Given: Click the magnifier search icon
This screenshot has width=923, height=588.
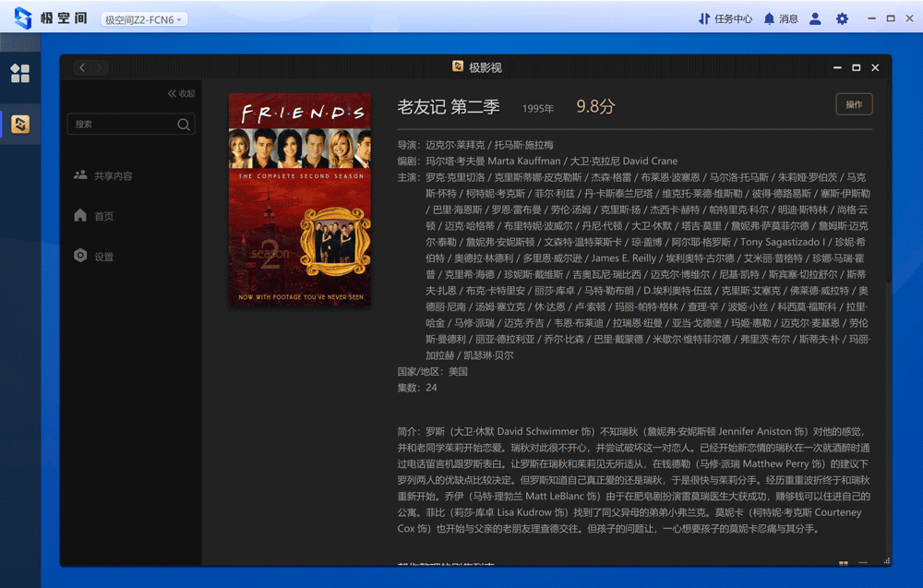Looking at the screenshot, I should click(x=184, y=125).
